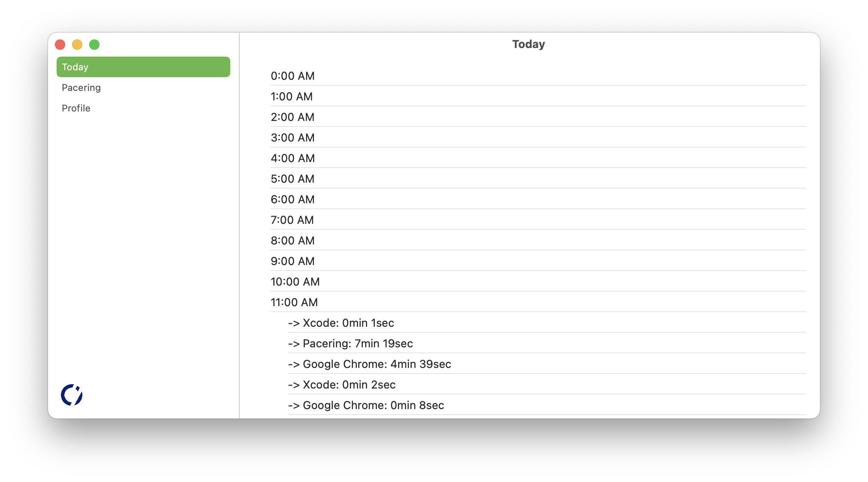Select the 6:00 AM row
The width and height of the screenshot is (868, 482).
pos(538,199)
